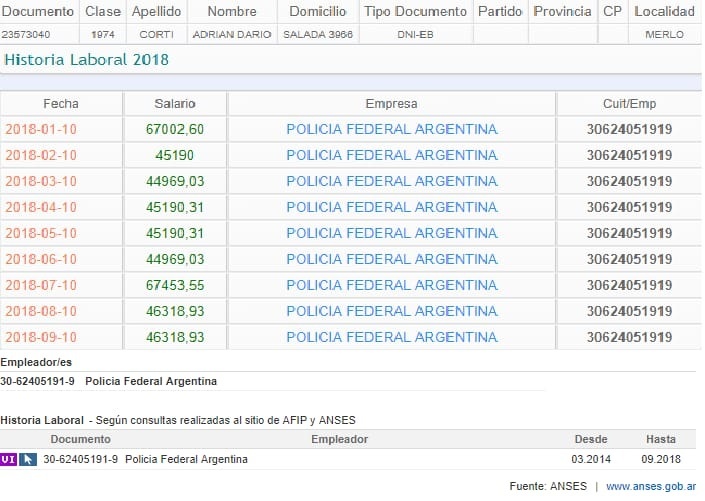This screenshot has width=705, height=501.
Task: Click the date 2018-06-10
Action: [41, 259]
